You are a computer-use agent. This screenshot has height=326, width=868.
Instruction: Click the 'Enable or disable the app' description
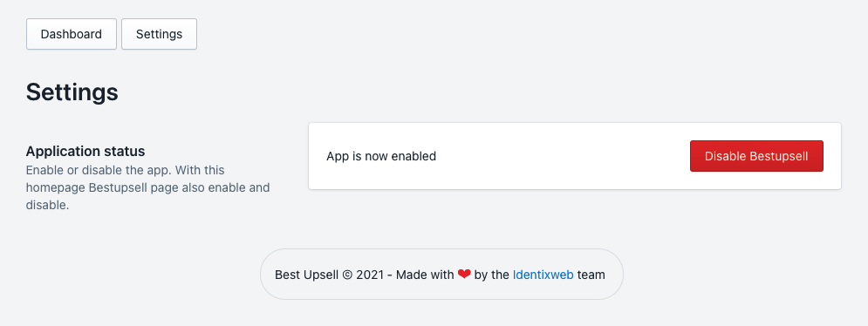pyautogui.click(x=147, y=187)
